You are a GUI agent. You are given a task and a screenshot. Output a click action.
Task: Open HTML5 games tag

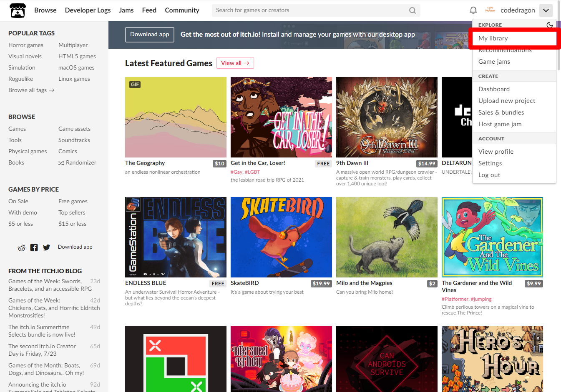click(77, 56)
